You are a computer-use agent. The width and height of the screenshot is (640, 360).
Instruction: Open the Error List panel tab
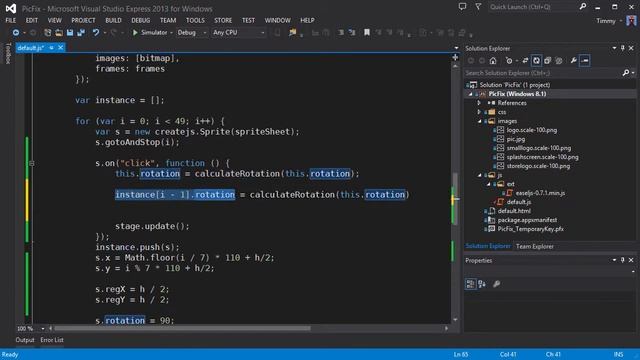[52, 340]
